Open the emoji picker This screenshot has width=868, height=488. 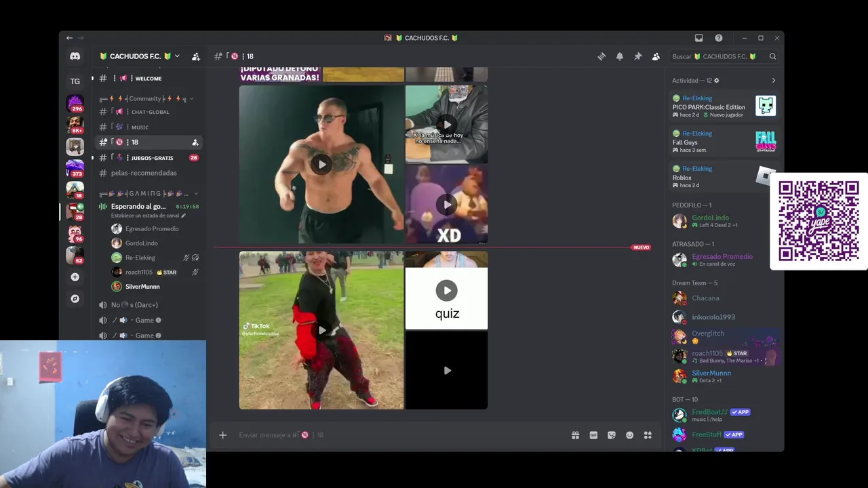click(629, 435)
